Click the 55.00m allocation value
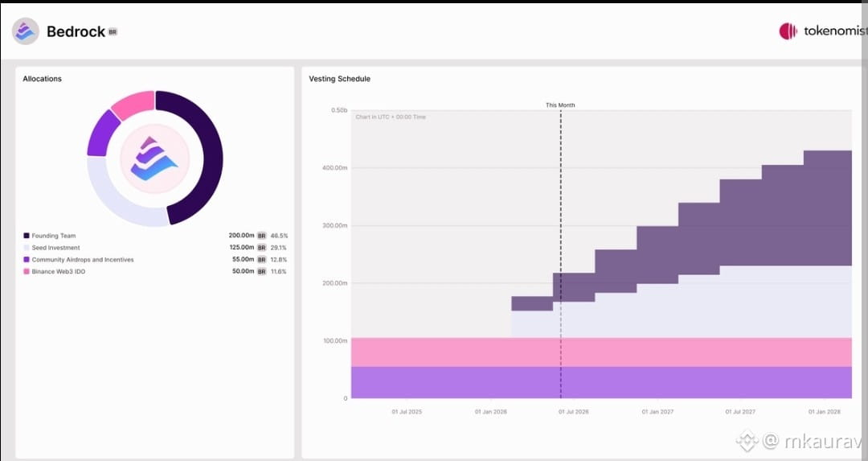This screenshot has width=868, height=461. click(243, 259)
